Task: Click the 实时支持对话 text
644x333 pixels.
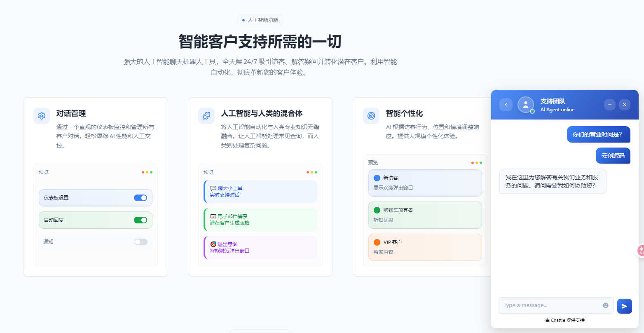Action: click(x=225, y=195)
